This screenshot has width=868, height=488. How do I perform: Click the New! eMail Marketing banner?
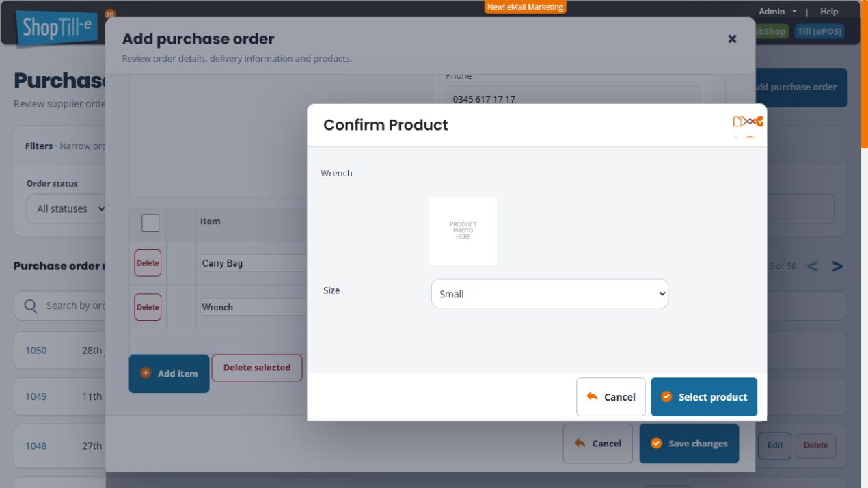tap(526, 7)
